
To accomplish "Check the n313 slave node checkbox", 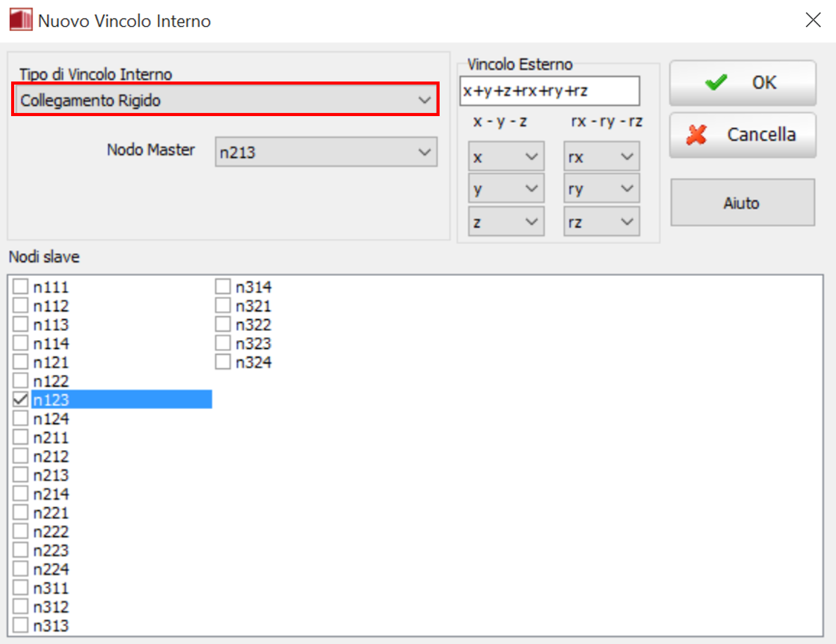I will 20,625.
